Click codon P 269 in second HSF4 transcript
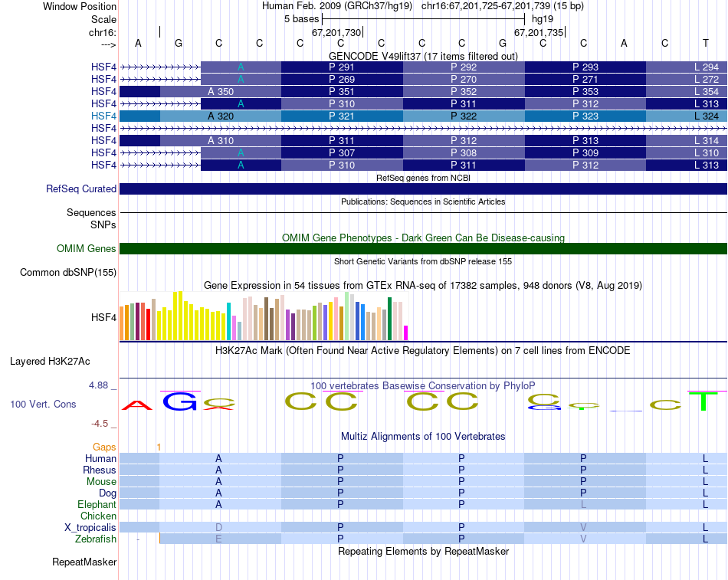This screenshot has height=580, width=728. click(x=342, y=80)
